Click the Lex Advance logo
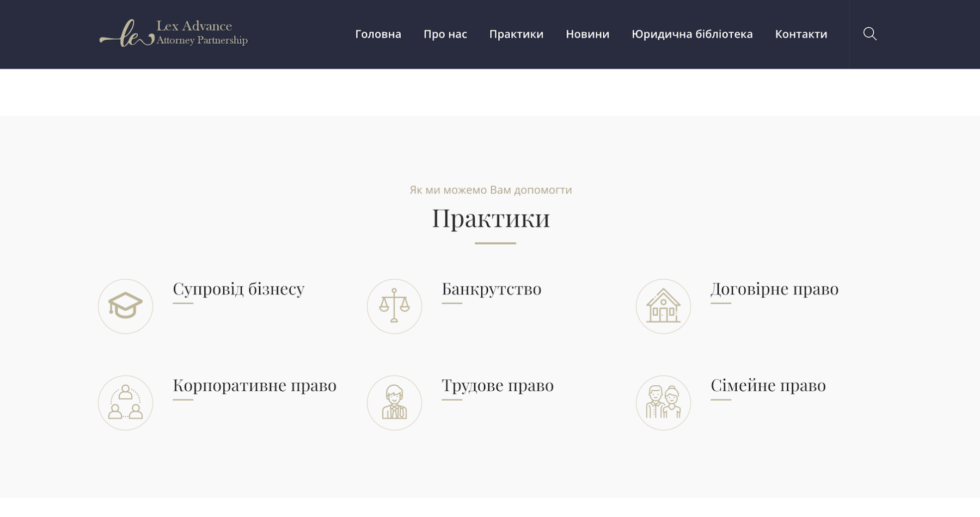Image resolution: width=980 pixels, height=517 pixels. [173, 34]
